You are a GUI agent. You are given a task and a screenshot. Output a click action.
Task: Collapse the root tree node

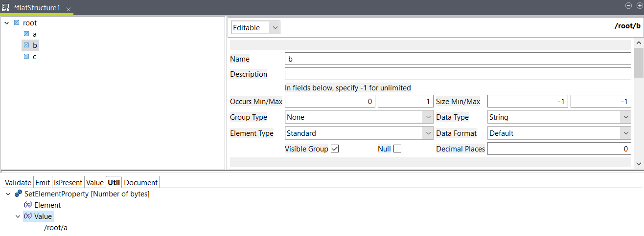7,23
